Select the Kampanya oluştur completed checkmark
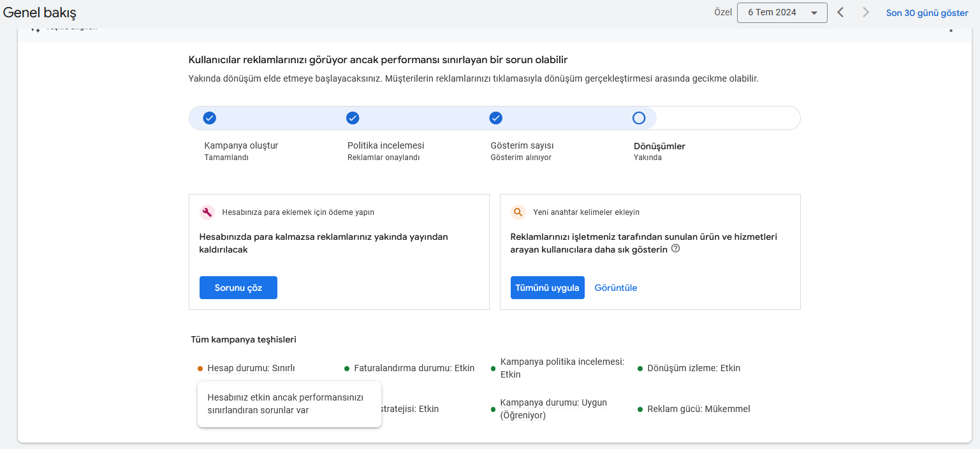 [x=209, y=118]
